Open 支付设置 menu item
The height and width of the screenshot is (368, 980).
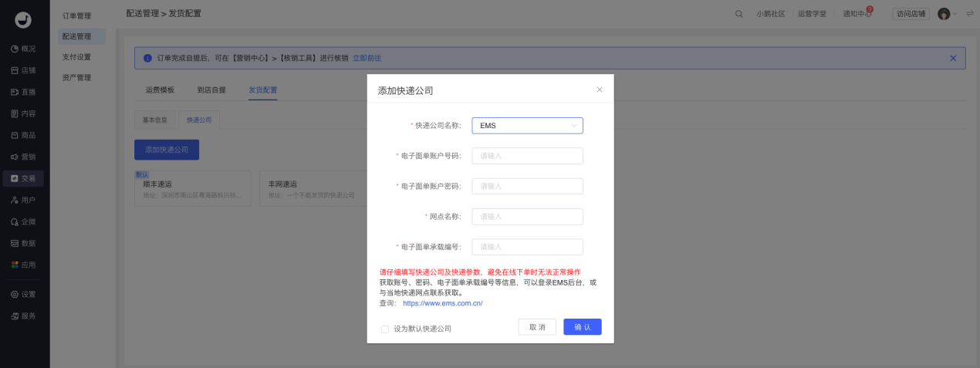[x=76, y=57]
